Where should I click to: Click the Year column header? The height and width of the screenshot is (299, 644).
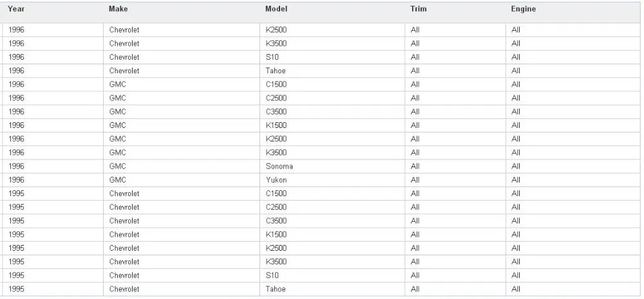(x=16, y=9)
